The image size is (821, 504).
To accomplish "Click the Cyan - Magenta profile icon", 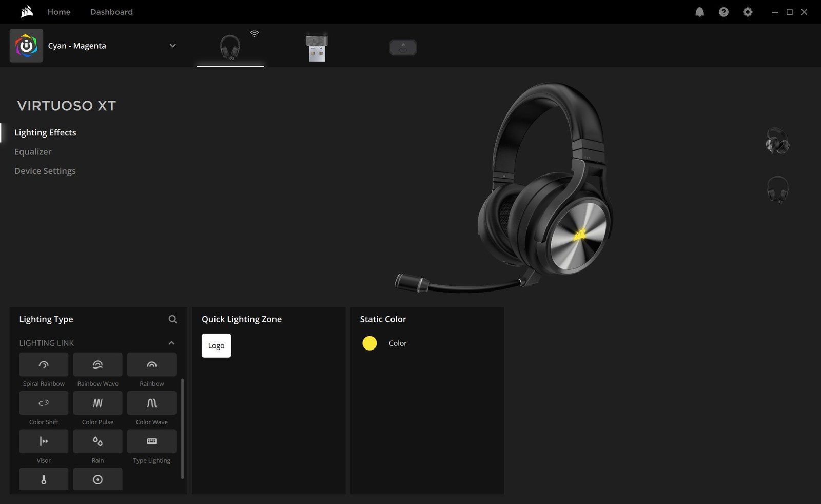I will click(26, 46).
